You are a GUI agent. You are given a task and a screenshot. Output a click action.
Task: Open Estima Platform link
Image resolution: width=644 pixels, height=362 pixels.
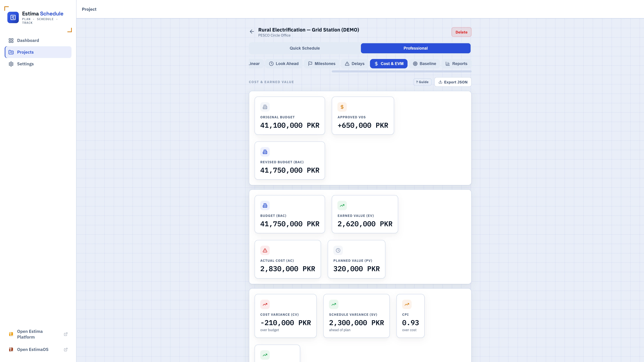pos(38,334)
